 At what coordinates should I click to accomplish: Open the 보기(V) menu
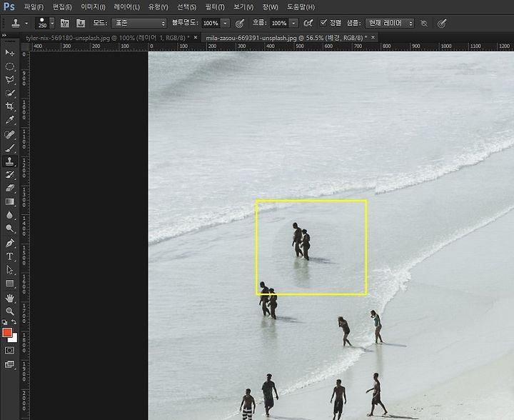(243, 7)
